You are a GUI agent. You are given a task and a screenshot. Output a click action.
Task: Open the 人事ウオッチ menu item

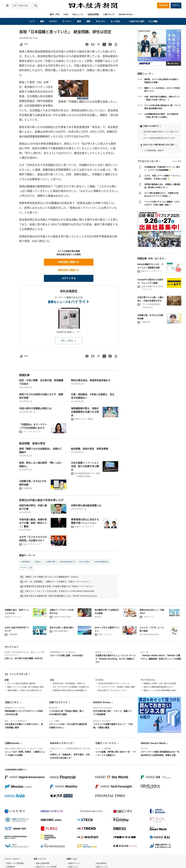[109, 14]
